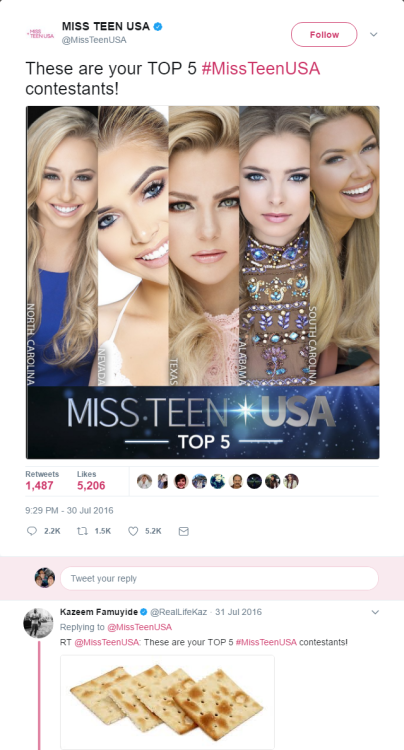Follow the MISS TEEN USA account

(324, 34)
